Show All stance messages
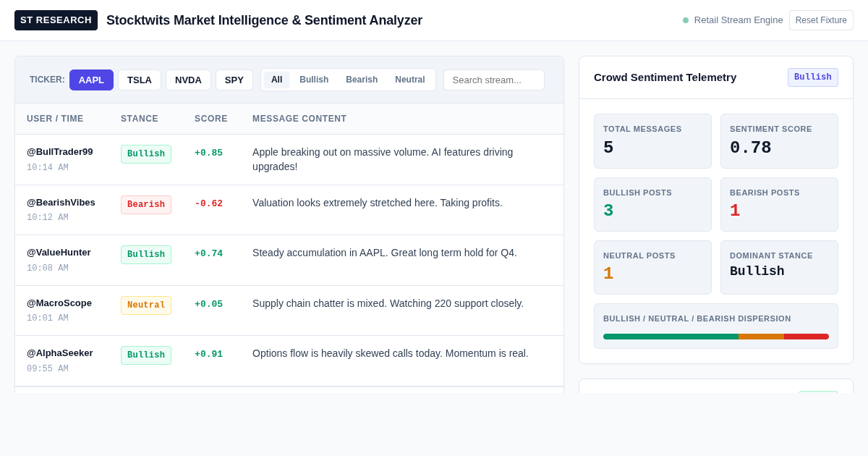Viewport: 868px width, 456px height. (x=276, y=80)
